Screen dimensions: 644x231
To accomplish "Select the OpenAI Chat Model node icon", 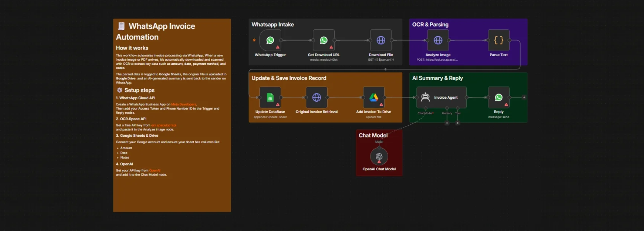I will pos(379,156).
